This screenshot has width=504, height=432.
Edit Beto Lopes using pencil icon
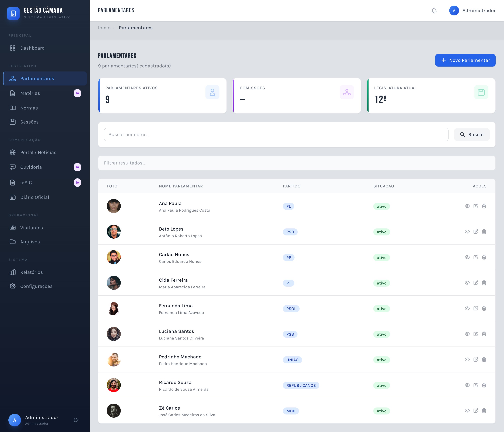(475, 232)
